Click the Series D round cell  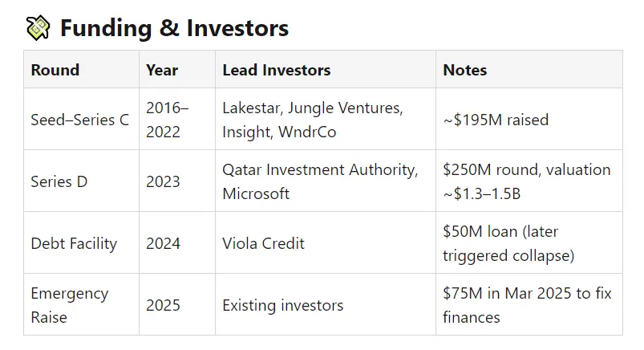[59, 181]
